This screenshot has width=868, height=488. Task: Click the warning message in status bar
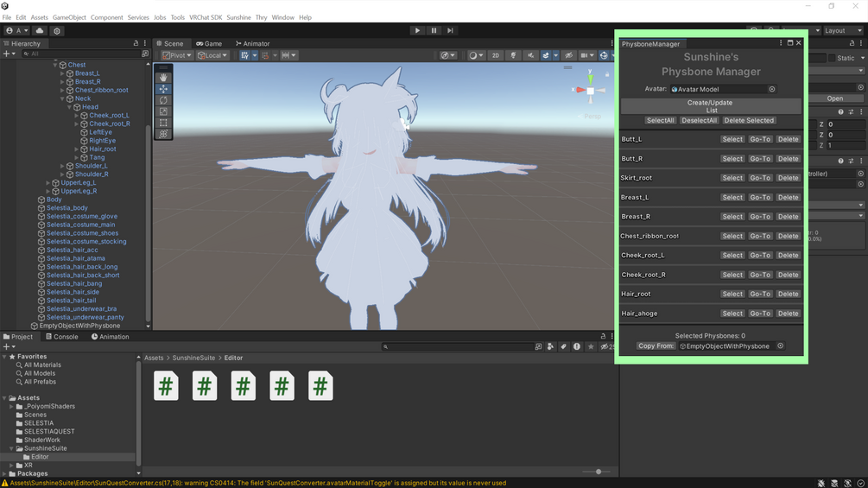(x=258, y=483)
